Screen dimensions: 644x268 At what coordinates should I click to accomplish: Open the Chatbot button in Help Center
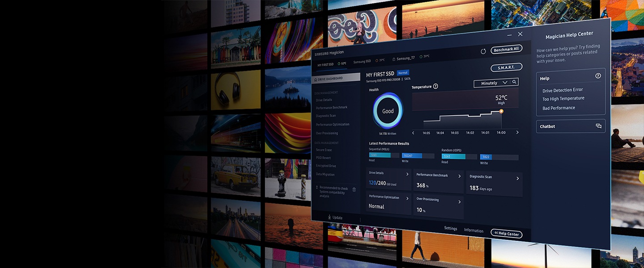coord(571,126)
